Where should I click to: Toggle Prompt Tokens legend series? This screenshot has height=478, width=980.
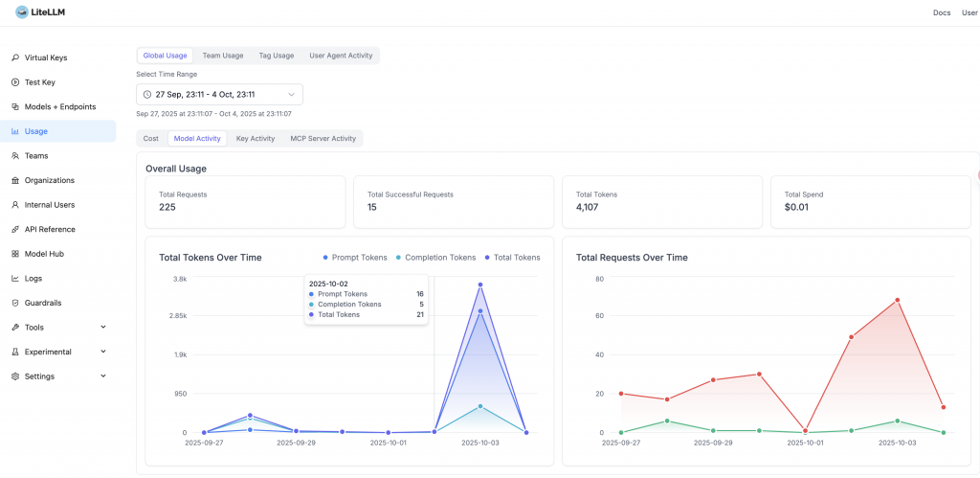tap(355, 258)
